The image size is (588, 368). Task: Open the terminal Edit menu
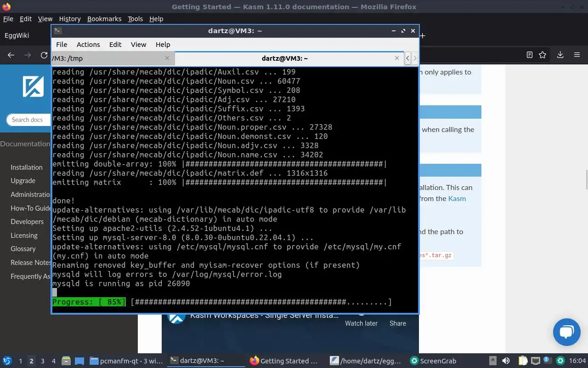click(115, 45)
